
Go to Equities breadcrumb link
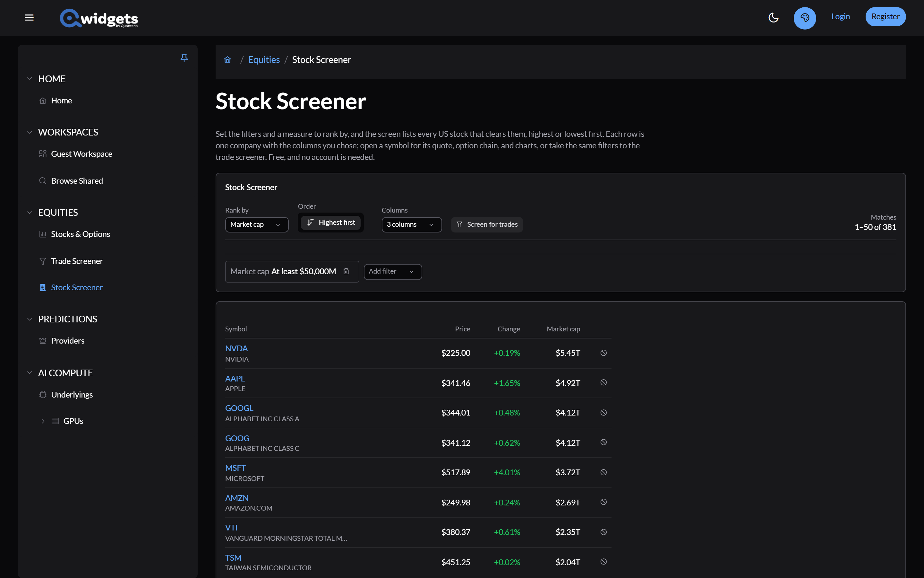tap(264, 60)
